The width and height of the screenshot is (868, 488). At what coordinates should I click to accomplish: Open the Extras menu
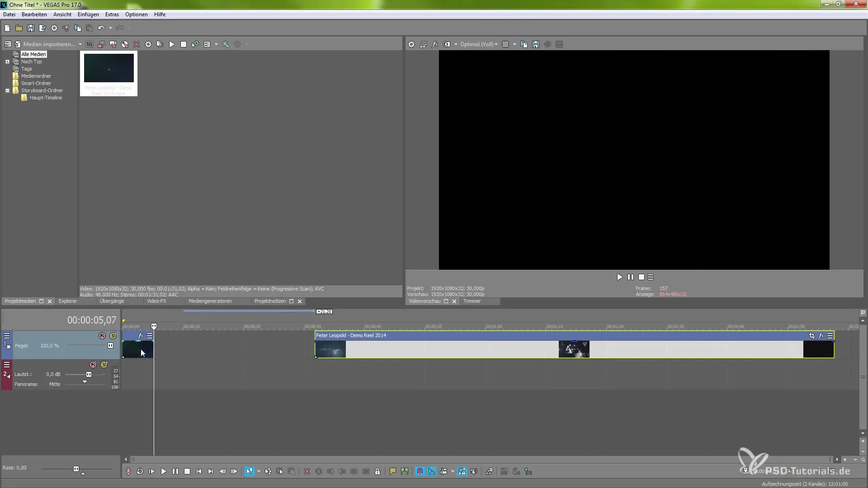click(x=112, y=14)
